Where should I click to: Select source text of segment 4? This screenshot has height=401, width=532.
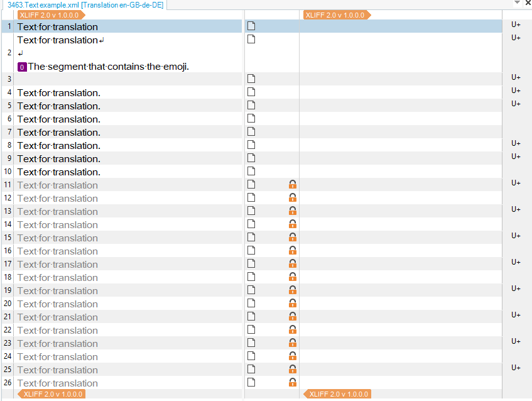pyautogui.click(x=59, y=93)
